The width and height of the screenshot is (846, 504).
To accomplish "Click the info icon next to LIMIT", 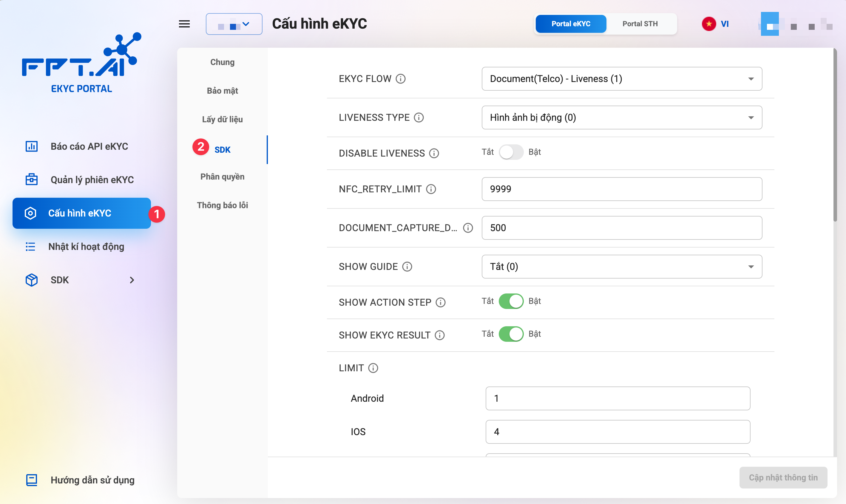I will tap(373, 368).
